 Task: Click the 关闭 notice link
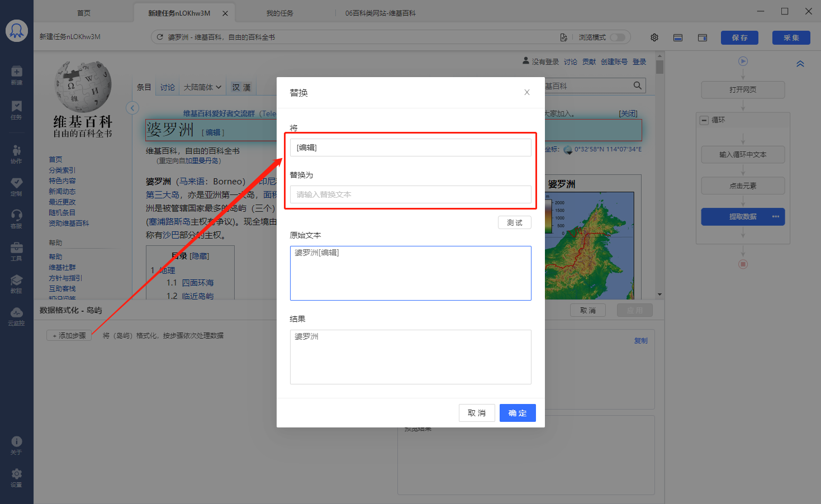[628, 113]
